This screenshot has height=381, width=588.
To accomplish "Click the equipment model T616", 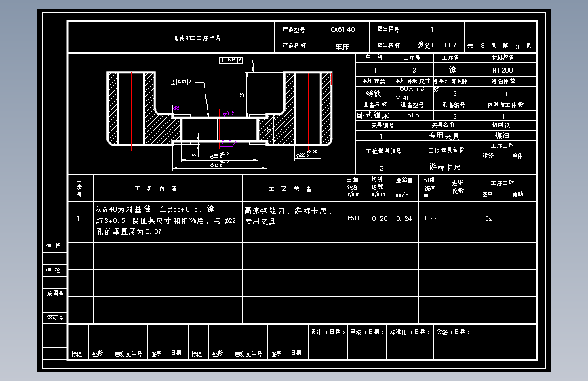I will pos(412,115).
